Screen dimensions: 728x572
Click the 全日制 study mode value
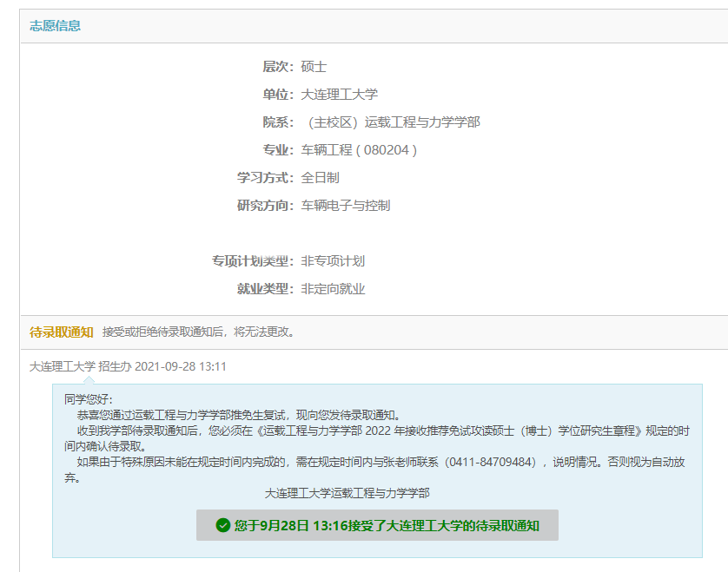tap(320, 178)
